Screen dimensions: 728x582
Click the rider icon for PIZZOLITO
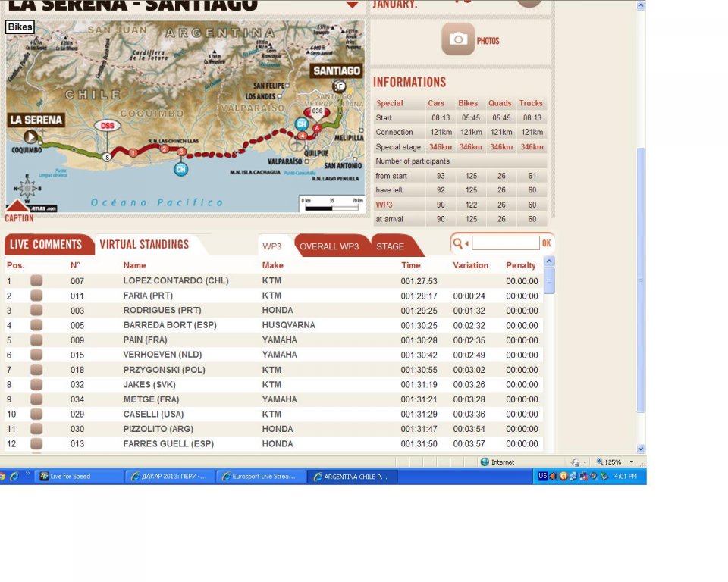[36, 429]
